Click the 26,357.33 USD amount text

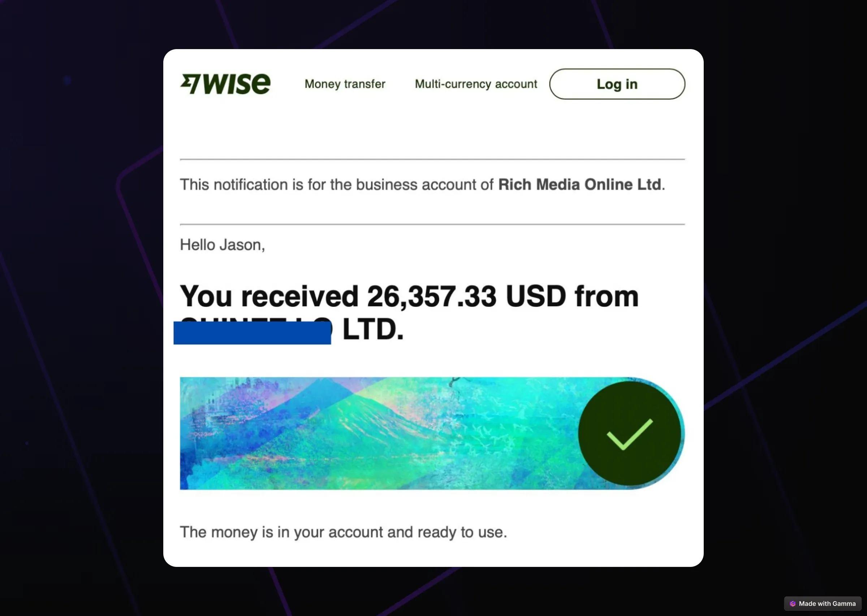(x=467, y=296)
